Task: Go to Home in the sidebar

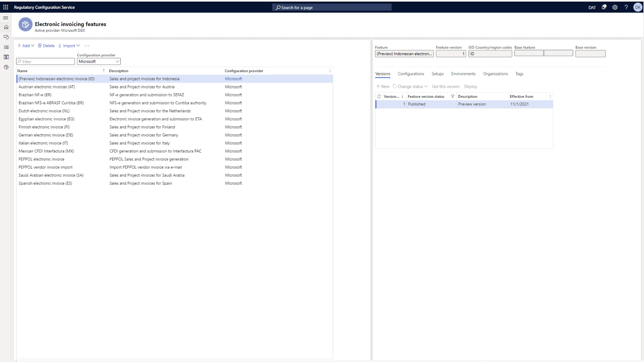Action: coord(6,27)
